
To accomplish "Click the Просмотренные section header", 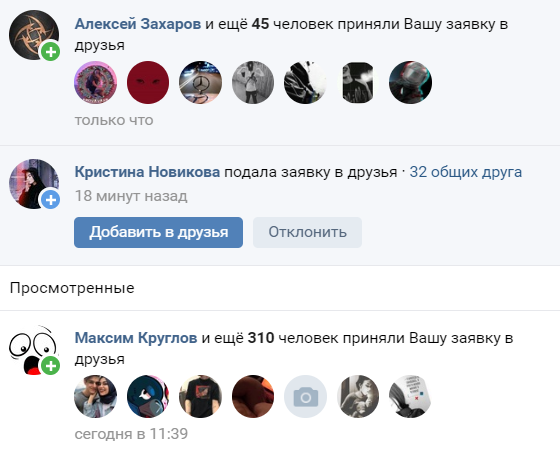I will coord(72,288).
